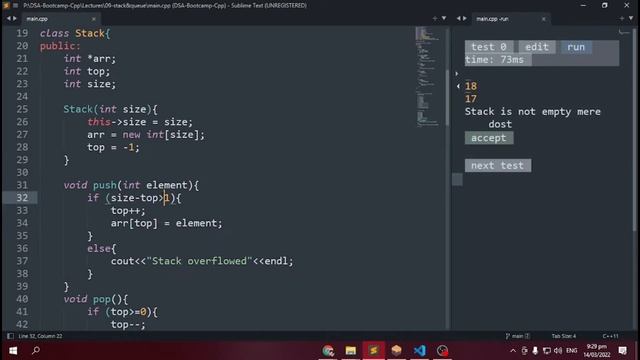Click Line 32, Column 22 status text
The width and height of the screenshot is (640, 360).
pyautogui.click(x=40, y=336)
